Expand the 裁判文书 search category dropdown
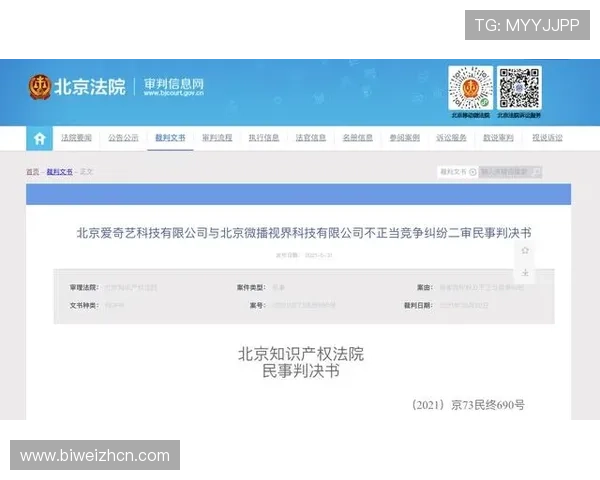Image resolution: width=600 pixels, height=480 pixels. coord(458,172)
